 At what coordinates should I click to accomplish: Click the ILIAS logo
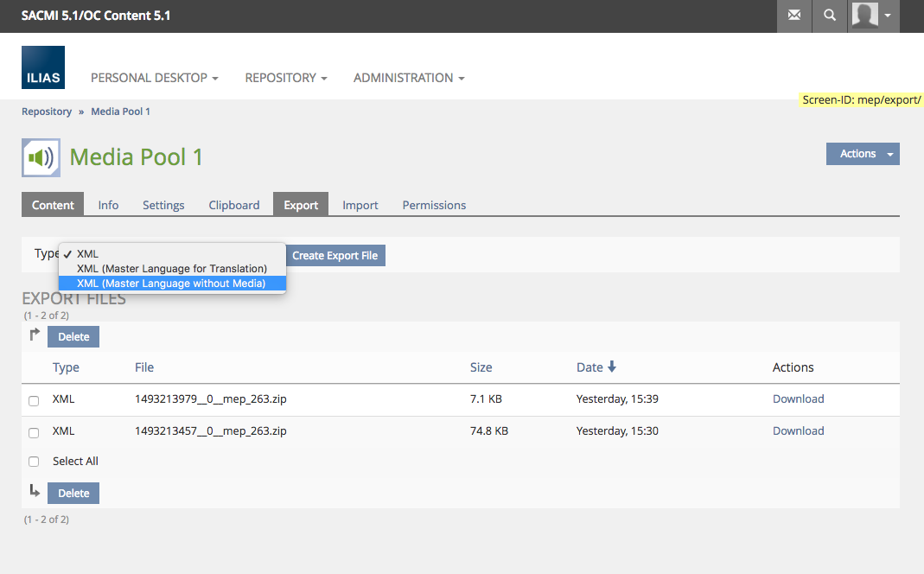coord(43,68)
